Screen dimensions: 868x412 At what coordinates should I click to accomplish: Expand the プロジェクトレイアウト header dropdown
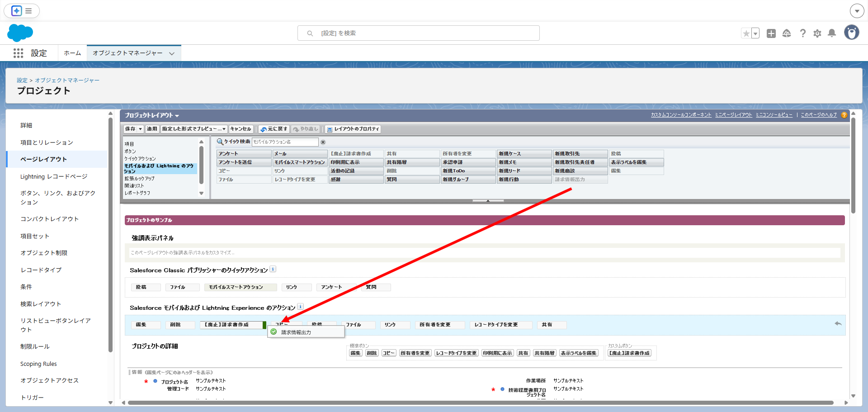tap(177, 116)
